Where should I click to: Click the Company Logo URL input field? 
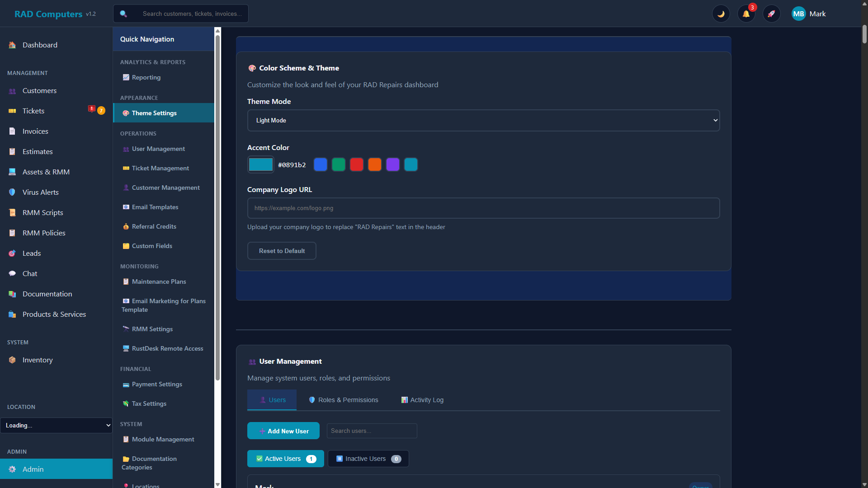click(483, 208)
